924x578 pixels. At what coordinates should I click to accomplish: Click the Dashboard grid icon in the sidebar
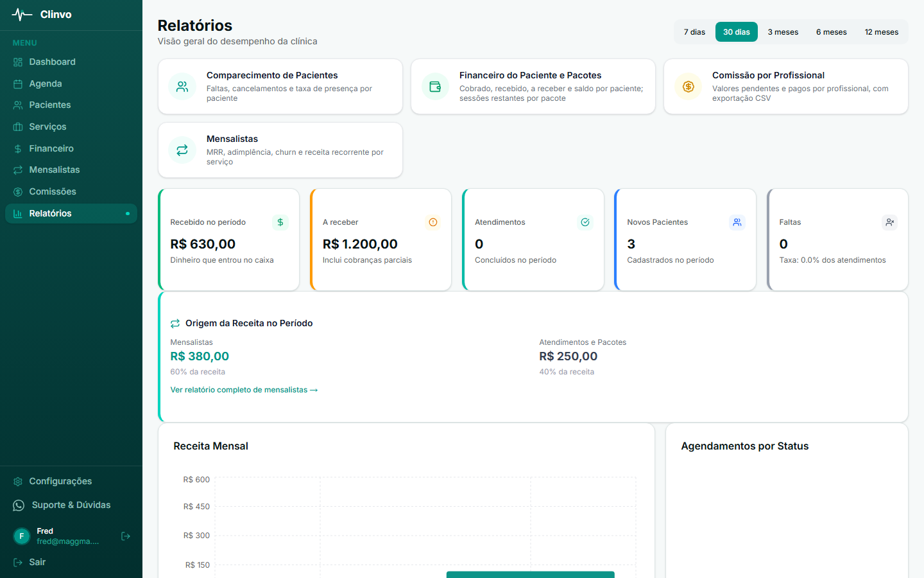[x=18, y=62]
